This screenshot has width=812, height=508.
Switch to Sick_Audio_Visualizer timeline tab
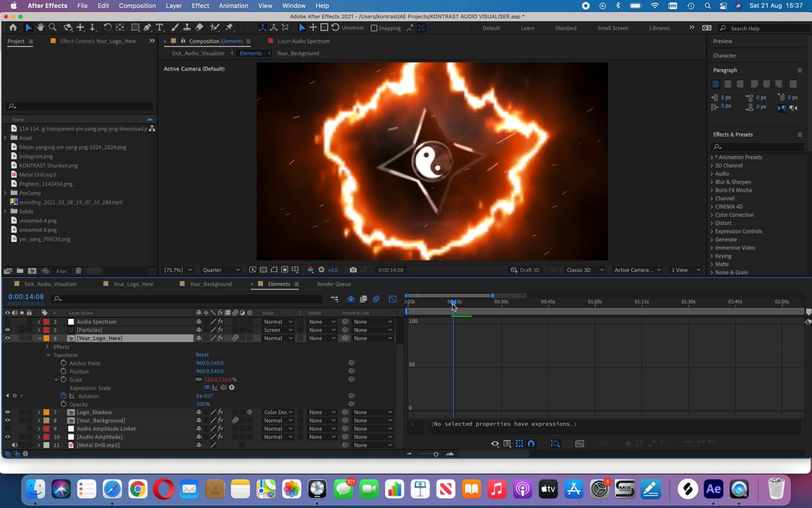51,284
